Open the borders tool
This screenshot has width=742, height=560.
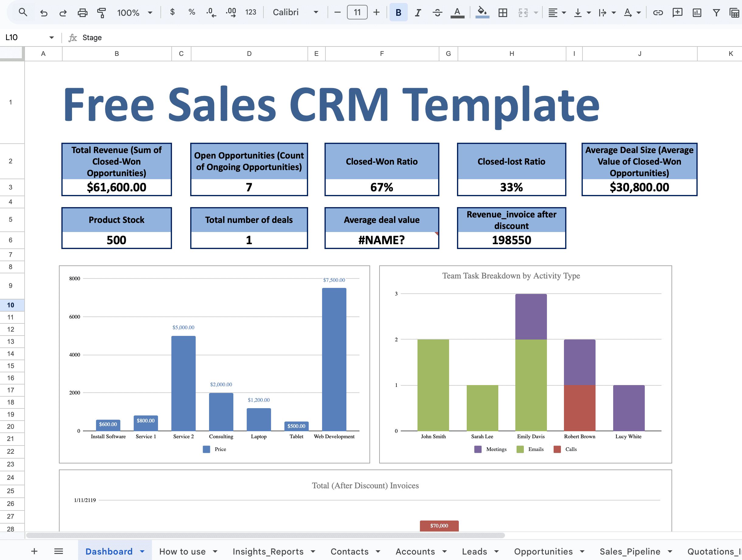(x=503, y=13)
